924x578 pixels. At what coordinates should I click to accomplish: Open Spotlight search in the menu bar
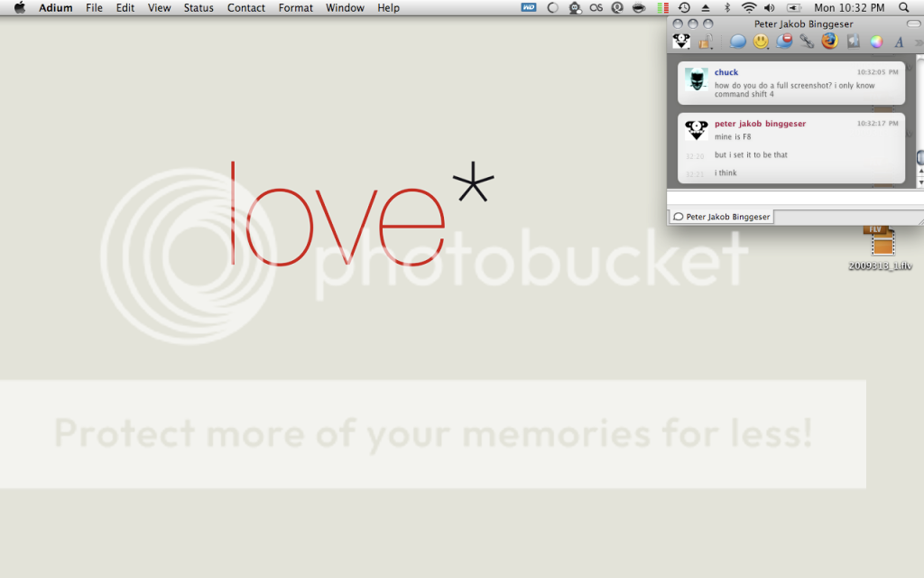[904, 8]
